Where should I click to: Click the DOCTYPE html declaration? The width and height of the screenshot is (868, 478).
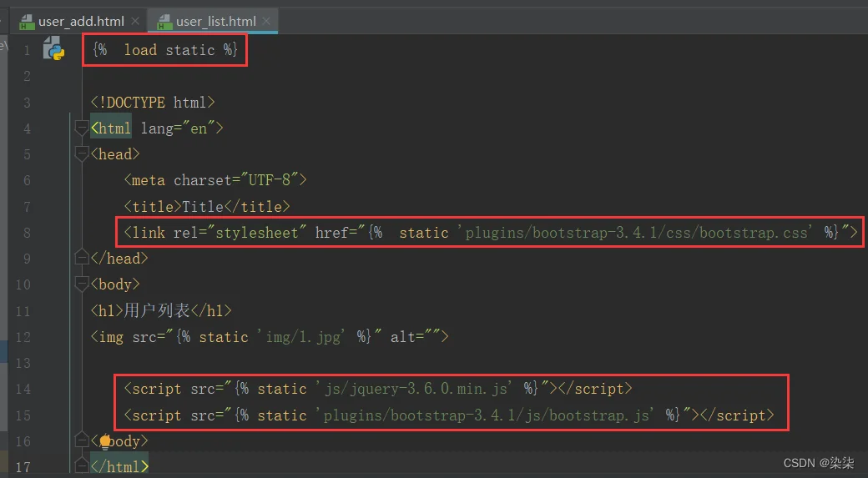pyautogui.click(x=153, y=103)
